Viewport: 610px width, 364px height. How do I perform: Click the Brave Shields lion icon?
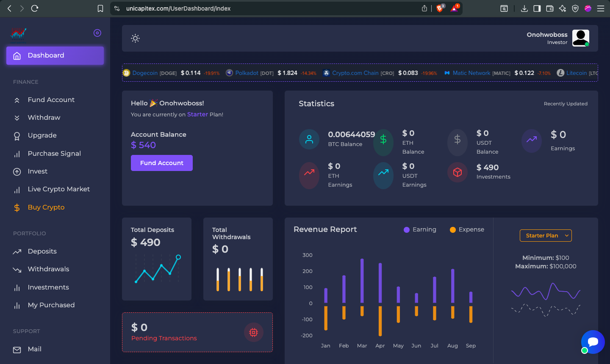tap(440, 8)
